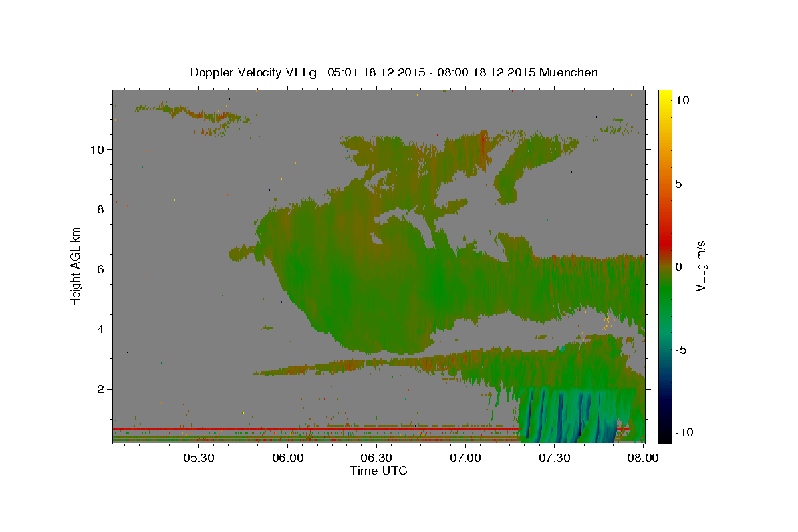Viewport: 798px width, 532px height.
Task: Click the small cloud patch above 11 km
Action: click(192, 116)
